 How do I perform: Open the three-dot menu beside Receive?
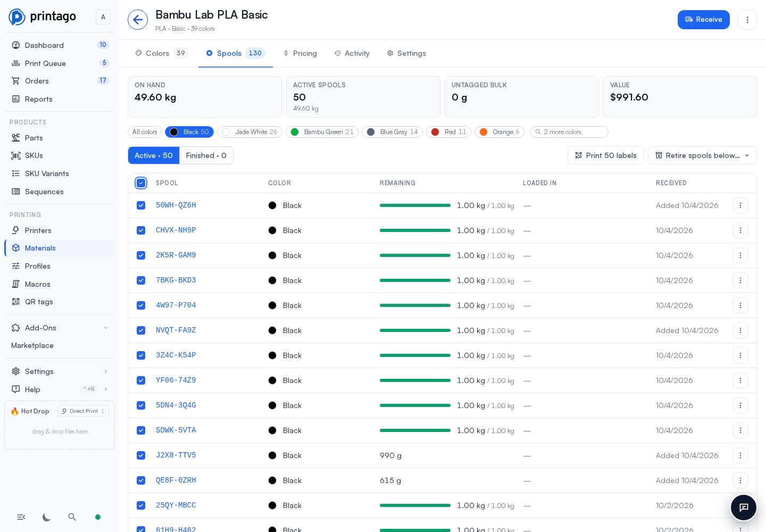(x=747, y=20)
